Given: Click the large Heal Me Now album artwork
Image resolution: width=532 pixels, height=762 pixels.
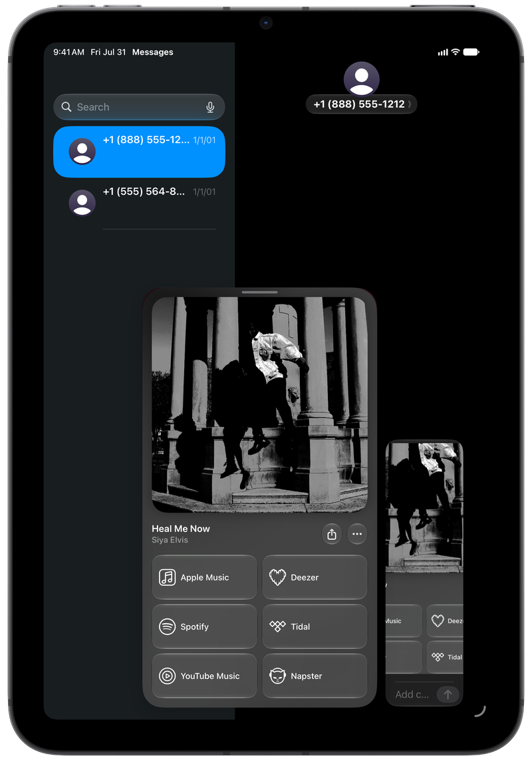Looking at the screenshot, I should 259,404.
